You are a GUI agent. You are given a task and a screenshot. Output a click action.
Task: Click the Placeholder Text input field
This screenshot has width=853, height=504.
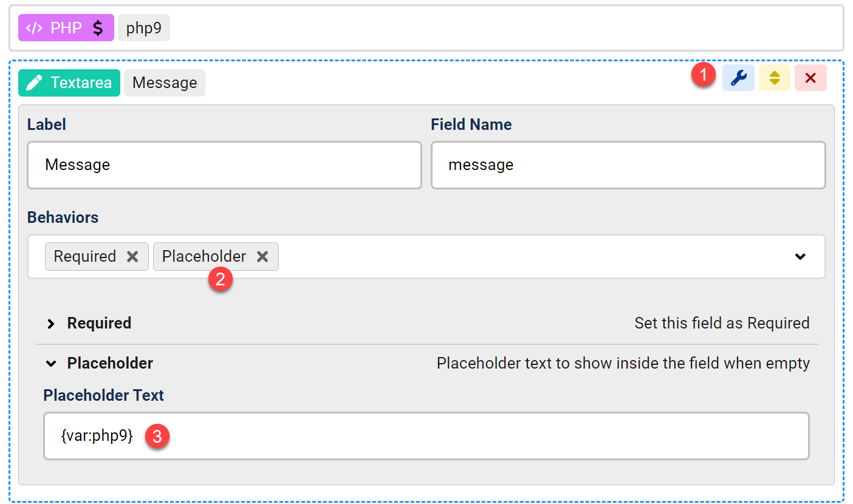click(426, 436)
